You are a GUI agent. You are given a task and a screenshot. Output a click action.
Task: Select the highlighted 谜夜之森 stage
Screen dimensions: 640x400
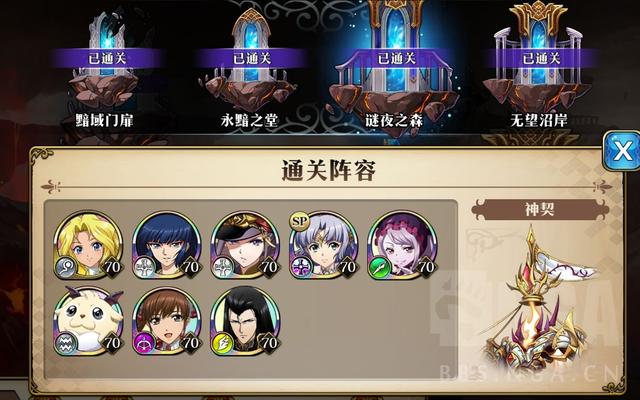394,67
